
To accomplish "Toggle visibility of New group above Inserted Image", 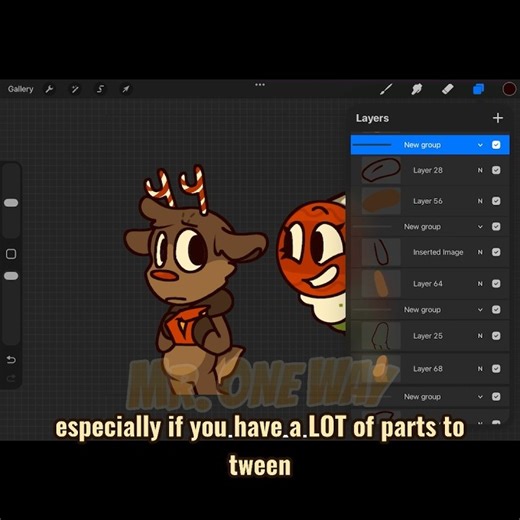I will pyautogui.click(x=496, y=227).
